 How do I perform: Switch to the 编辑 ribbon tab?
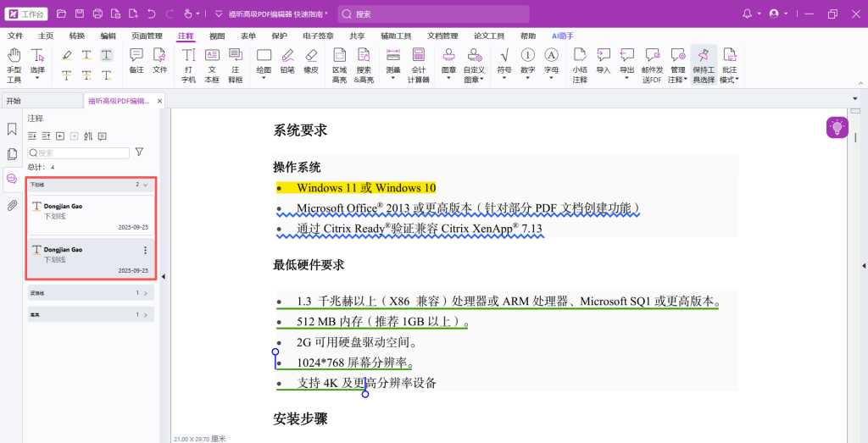point(108,36)
